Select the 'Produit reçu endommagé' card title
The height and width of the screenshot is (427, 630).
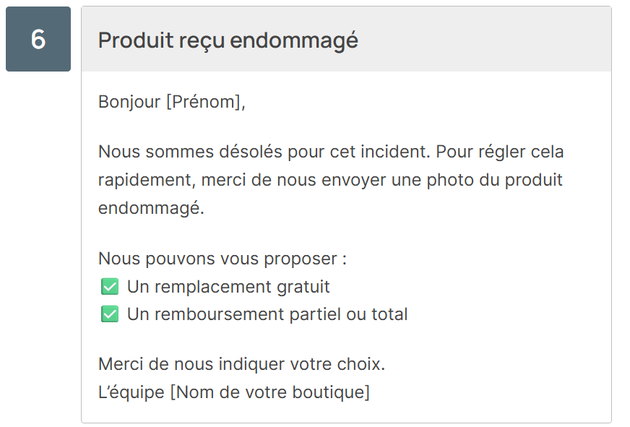click(228, 40)
